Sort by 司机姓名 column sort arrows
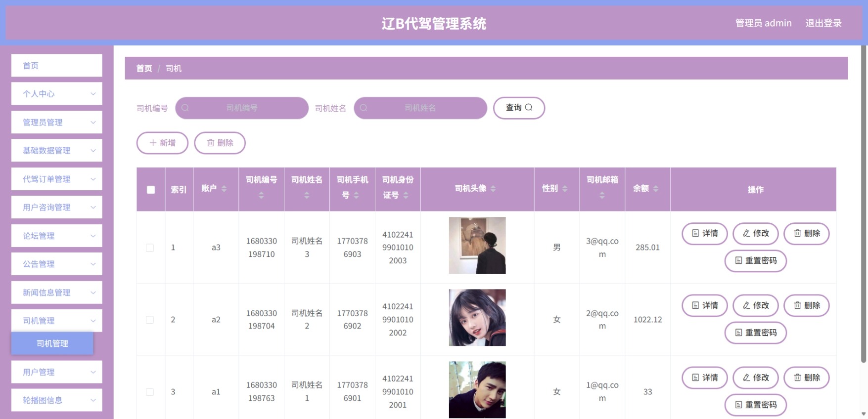 coord(307,196)
